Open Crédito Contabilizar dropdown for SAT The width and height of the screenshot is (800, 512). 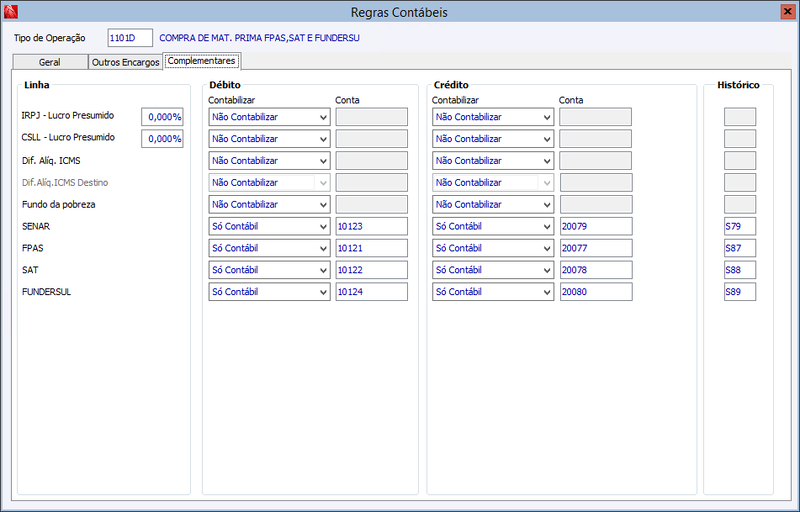click(x=493, y=270)
